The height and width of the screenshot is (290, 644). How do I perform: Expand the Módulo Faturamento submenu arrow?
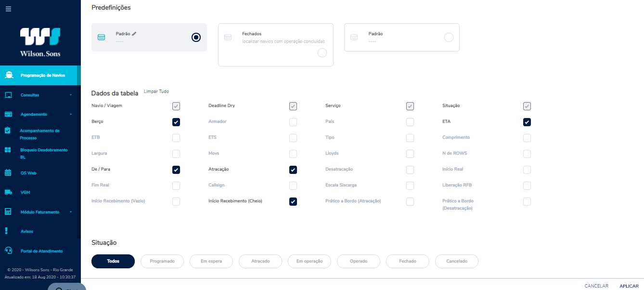click(71, 212)
